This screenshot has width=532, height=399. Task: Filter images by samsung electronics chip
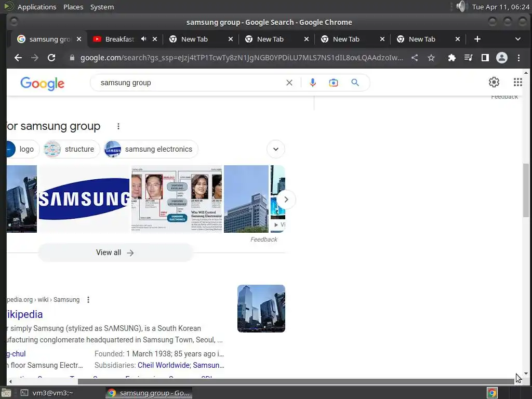(x=151, y=149)
